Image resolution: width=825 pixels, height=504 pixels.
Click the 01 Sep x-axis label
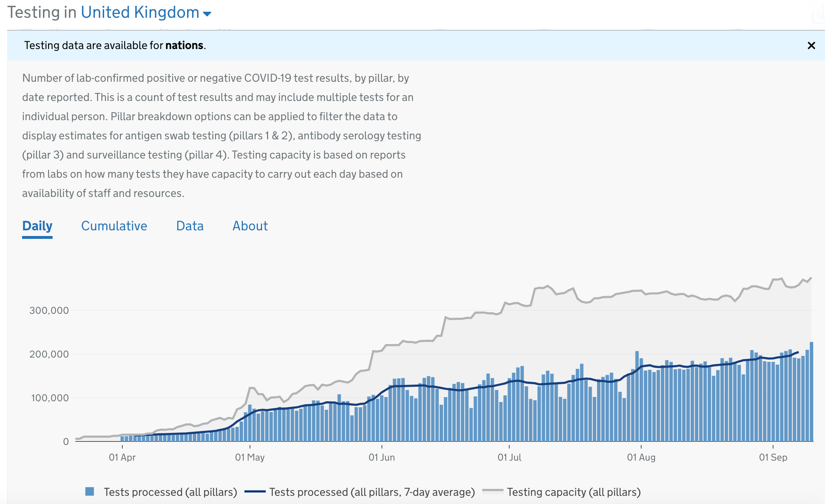pyautogui.click(x=773, y=457)
